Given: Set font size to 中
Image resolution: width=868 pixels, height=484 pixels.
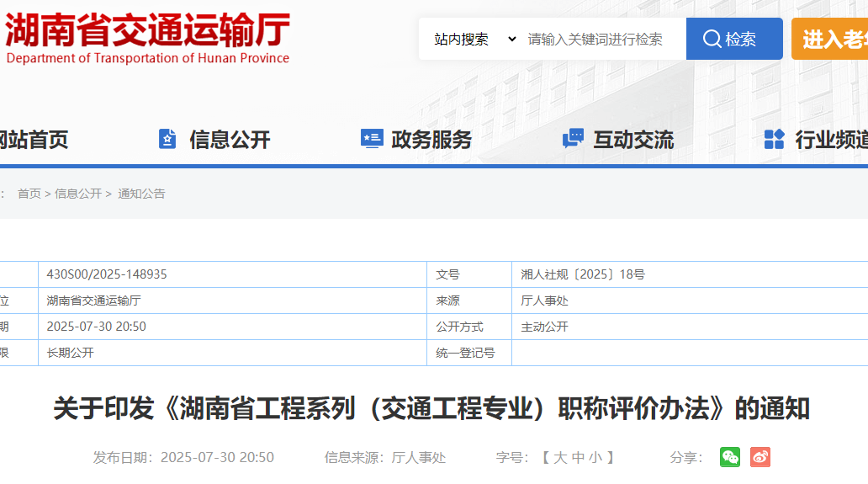Looking at the screenshot, I should click(x=578, y=458).
